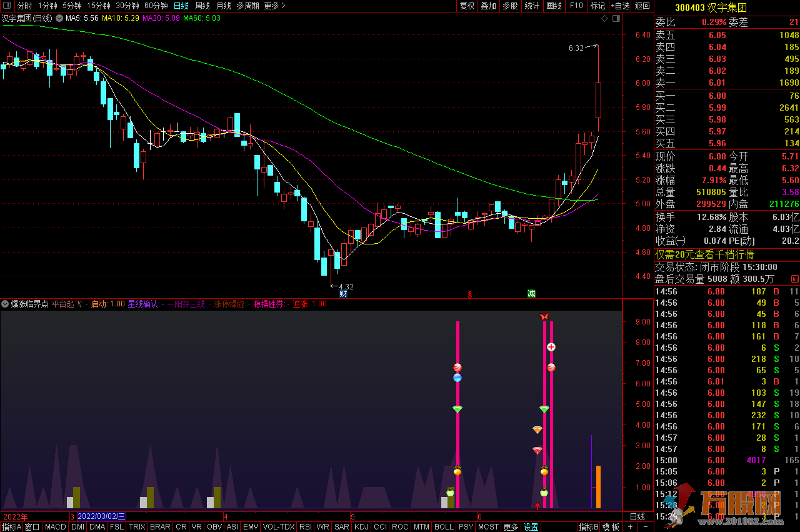Select the 指标A indicator group tab
The height and width of the screenshot is (532, 800).
[x=12, y=527]
